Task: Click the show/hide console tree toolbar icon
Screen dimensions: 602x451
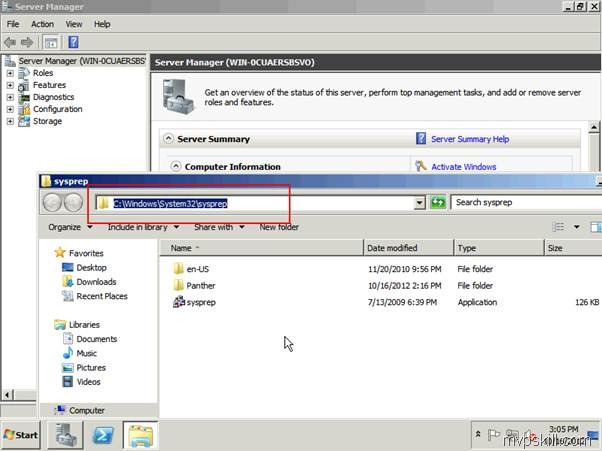Action: (51, 42)
